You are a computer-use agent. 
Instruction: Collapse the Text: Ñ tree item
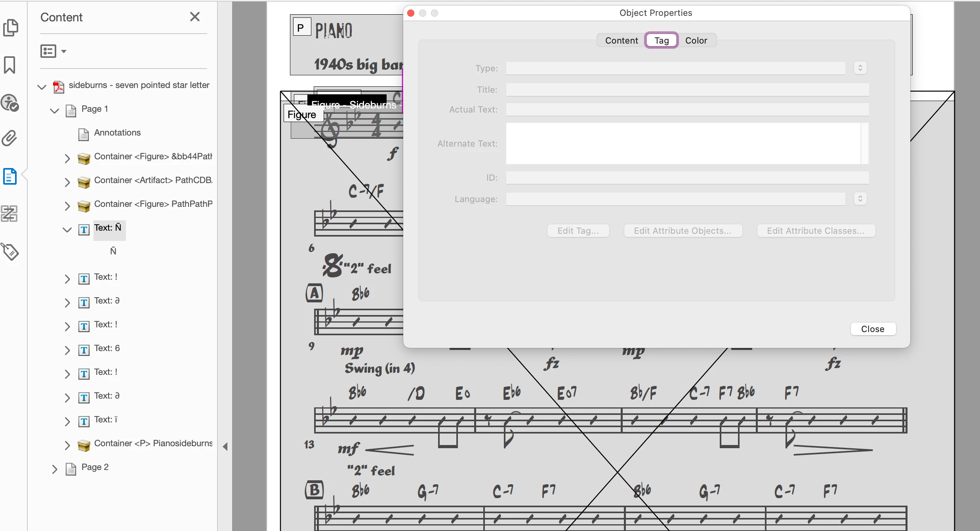67,229
